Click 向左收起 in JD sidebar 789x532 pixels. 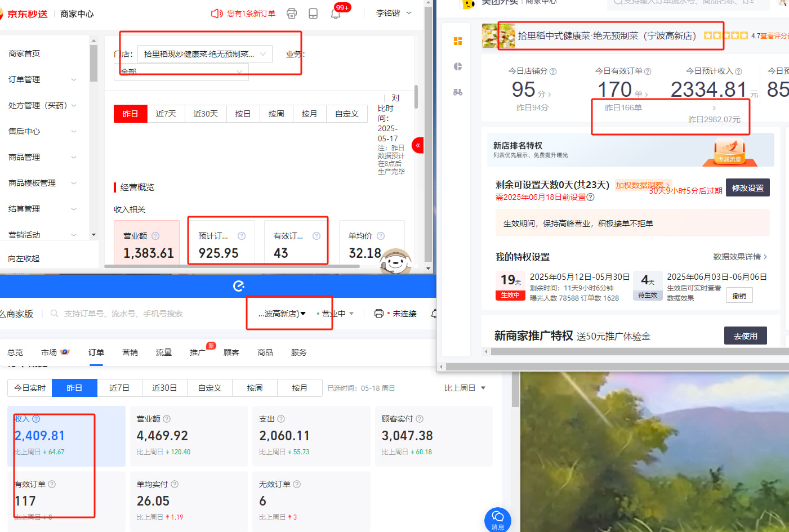click(24, 258)
